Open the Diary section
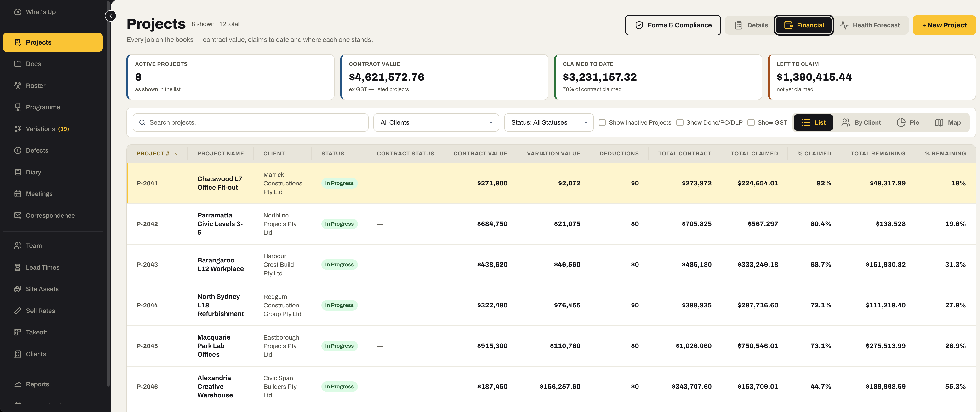This screenshot has width=980, height=412. point(52,172)
